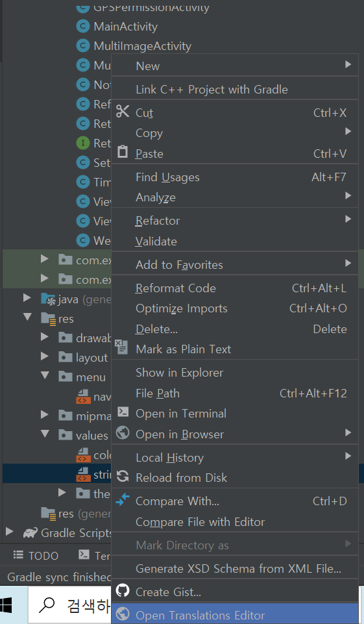Click the Open in Browser globe icon
The width and height of the screenshot is (364, 624).
pyautogui.click(x=123, y=432)
